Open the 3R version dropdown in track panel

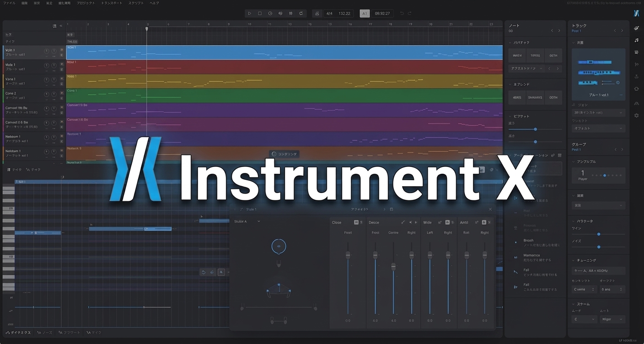coord(598,113)
